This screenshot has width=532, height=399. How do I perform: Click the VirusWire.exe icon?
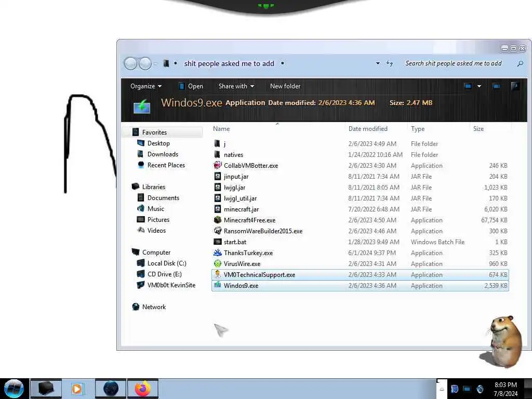tap(218, 263)
